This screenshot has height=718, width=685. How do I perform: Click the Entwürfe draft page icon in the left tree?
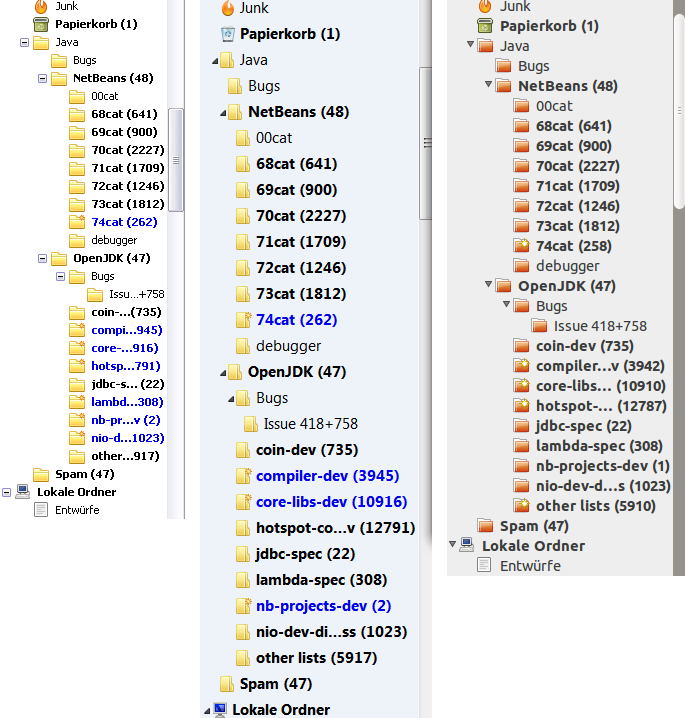[41, 510]
